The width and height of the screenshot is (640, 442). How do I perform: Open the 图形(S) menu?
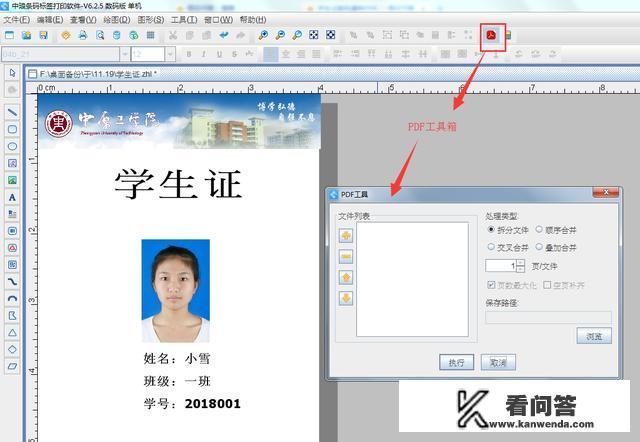click(151, 20)
